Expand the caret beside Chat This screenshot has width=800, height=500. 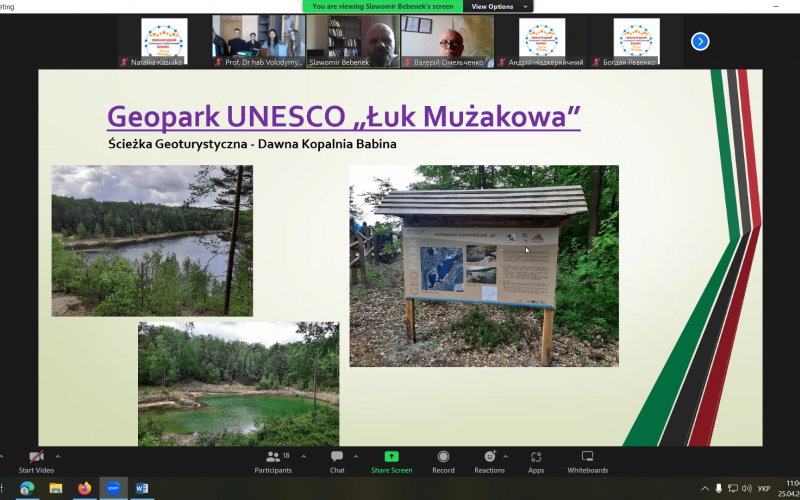coord(356,457)
